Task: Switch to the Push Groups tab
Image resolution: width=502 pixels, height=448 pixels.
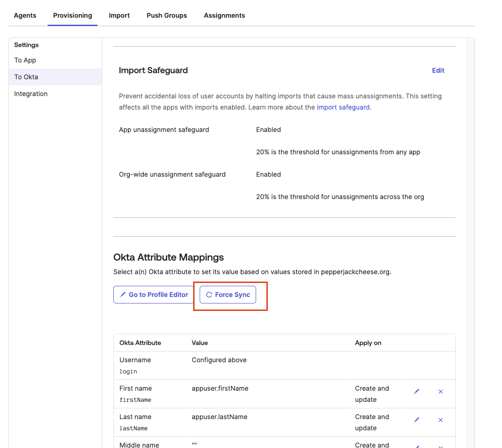Action: [x=167, y=15]
